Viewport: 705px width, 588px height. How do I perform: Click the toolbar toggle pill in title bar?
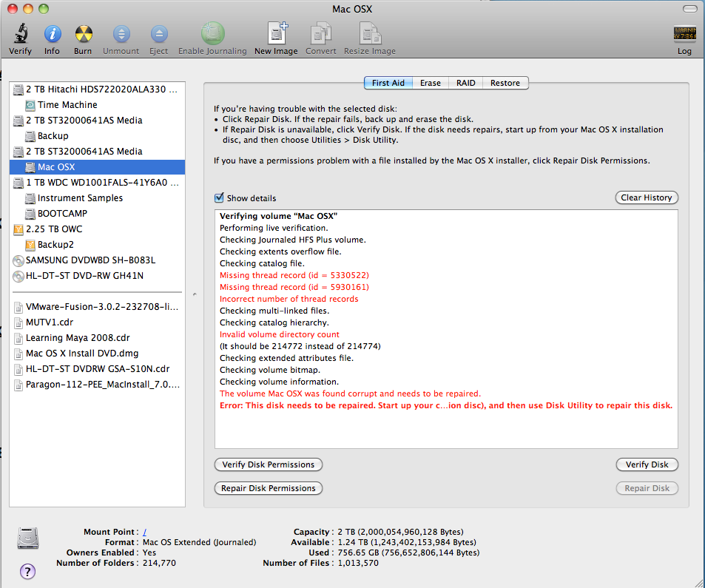(x=689, y=9)
